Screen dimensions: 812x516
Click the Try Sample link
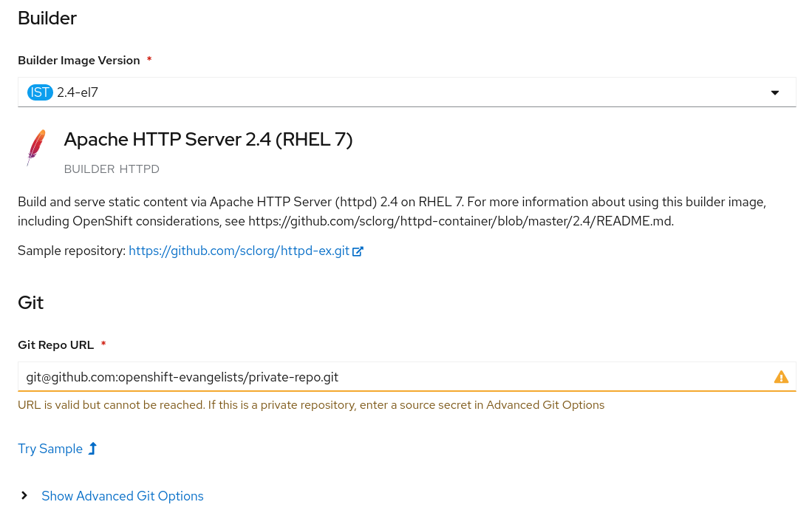50,449
